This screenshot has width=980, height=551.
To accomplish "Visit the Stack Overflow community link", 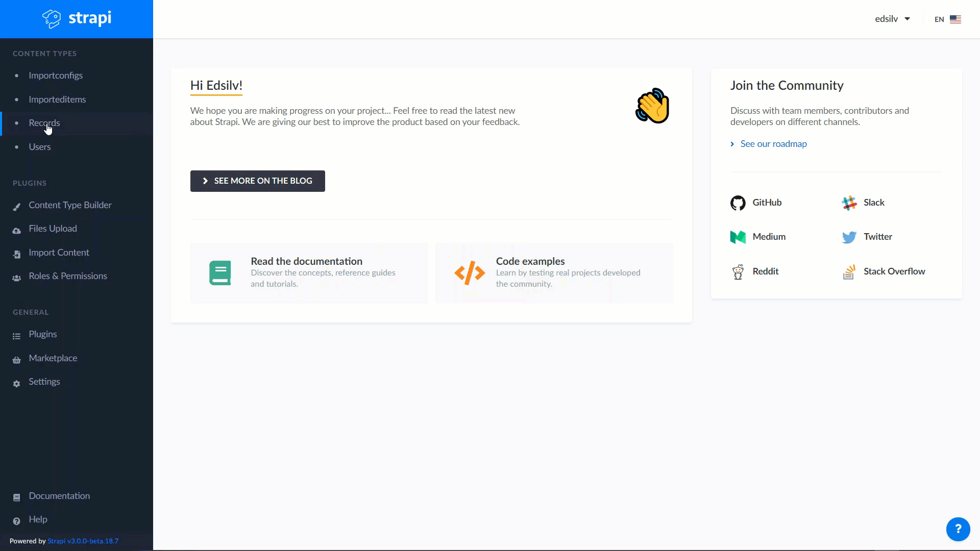I will (x=884, y=272).
